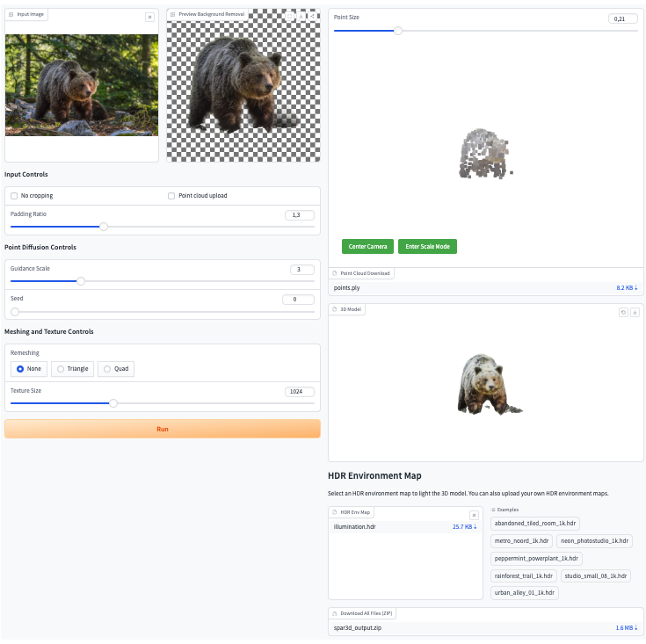Clear the HDR Env Map file
The height and width of the screenshot is (644, 646).
[x=474, y=515]
